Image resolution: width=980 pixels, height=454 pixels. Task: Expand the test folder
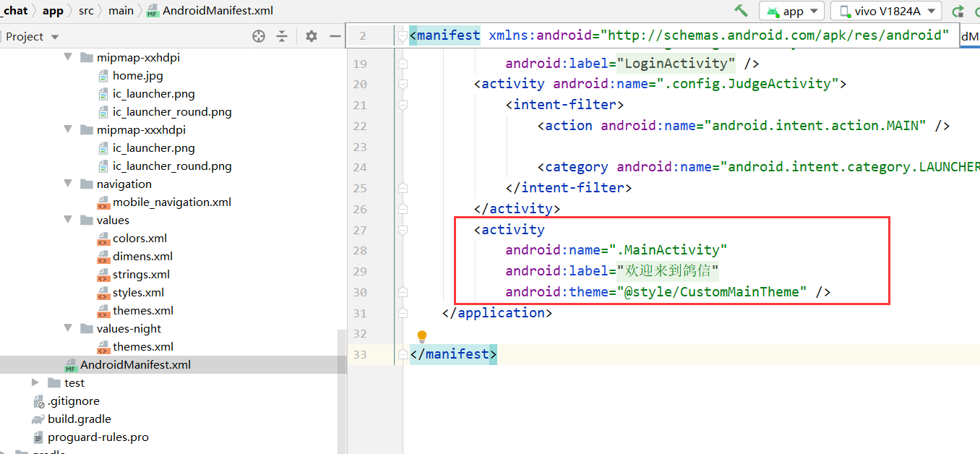[x=35, y=382]
